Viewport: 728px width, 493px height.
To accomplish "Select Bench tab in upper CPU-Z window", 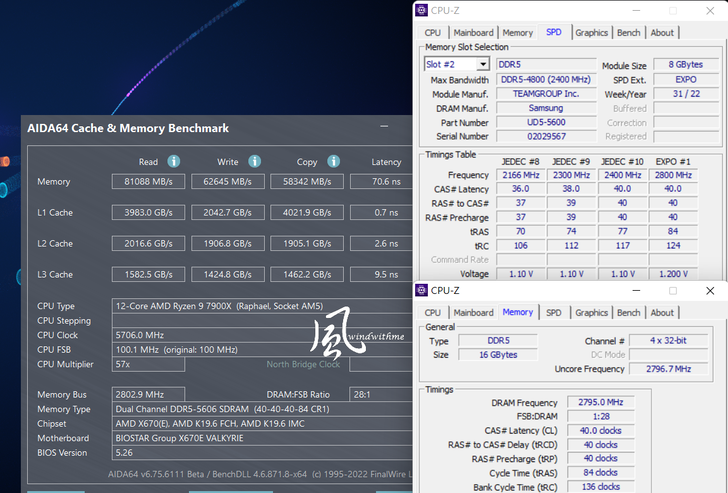I will (x=628, y=33).
